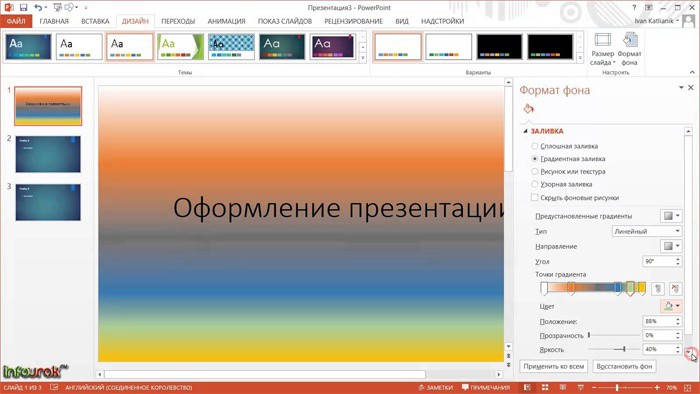The height and width of the screenshot is (394, 700).
Task: Switch to Slide Sorter view icon
Action: (x=545, y=387)
